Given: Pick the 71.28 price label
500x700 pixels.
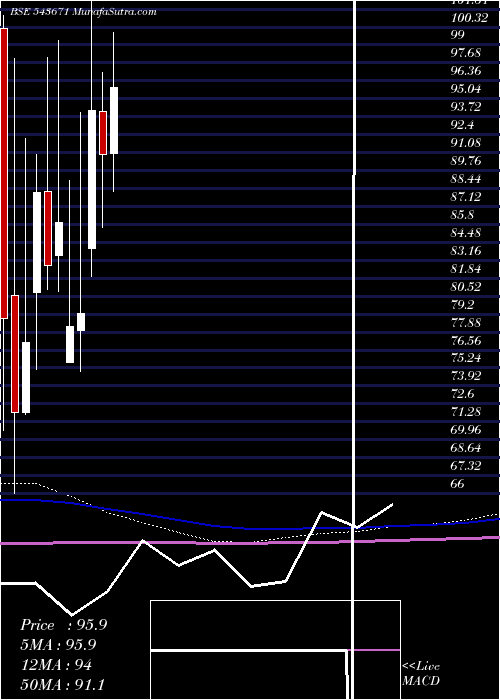Looking at the screenshot, I should (466, 412).
